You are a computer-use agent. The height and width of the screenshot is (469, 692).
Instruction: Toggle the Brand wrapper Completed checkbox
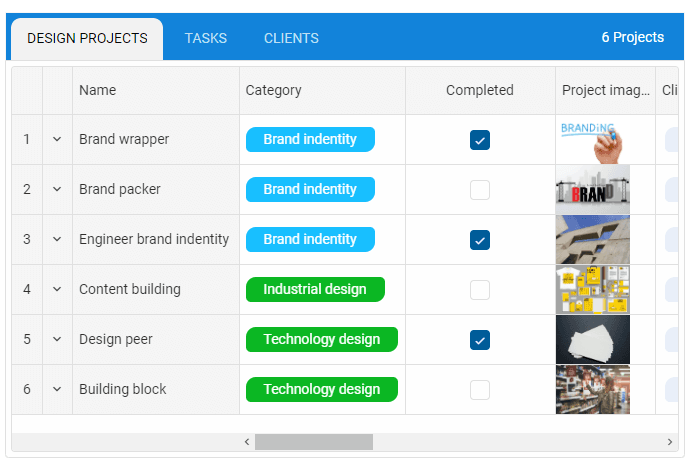pos(480,140)
